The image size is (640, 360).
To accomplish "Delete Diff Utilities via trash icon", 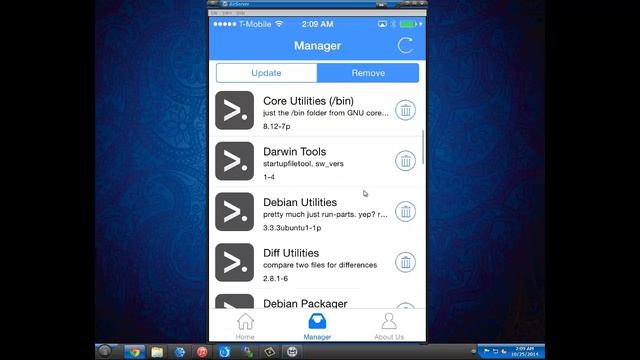I will [405, 262].
